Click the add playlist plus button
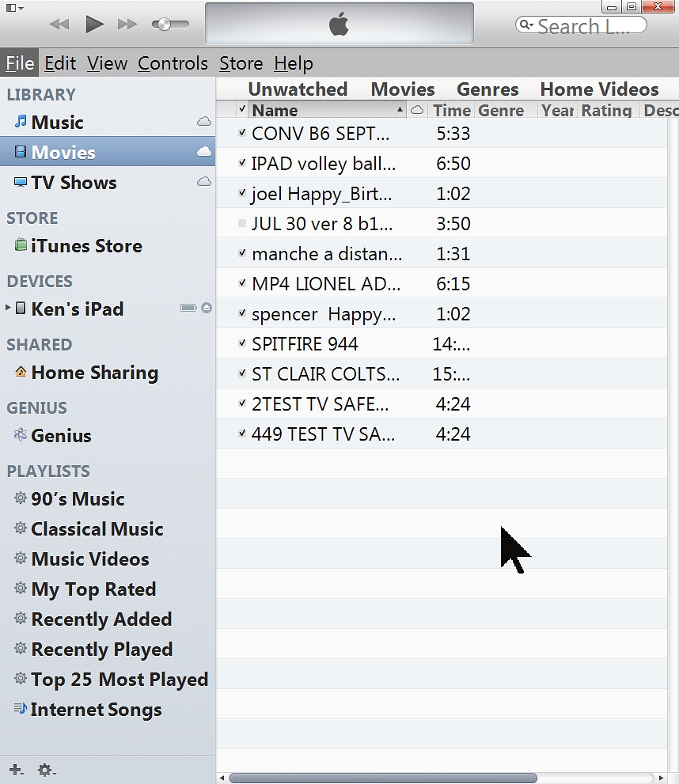 click(16, 770)
